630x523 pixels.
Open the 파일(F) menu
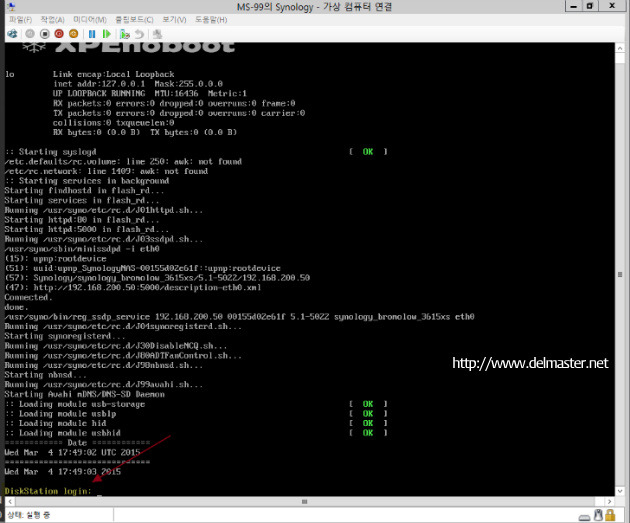pyautogui.click(x=20, y=19)
